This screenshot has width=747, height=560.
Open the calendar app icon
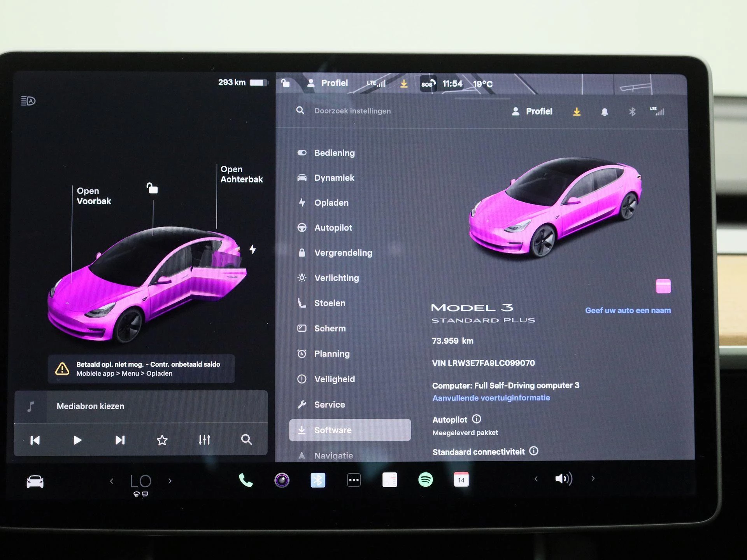coord(461,480)
